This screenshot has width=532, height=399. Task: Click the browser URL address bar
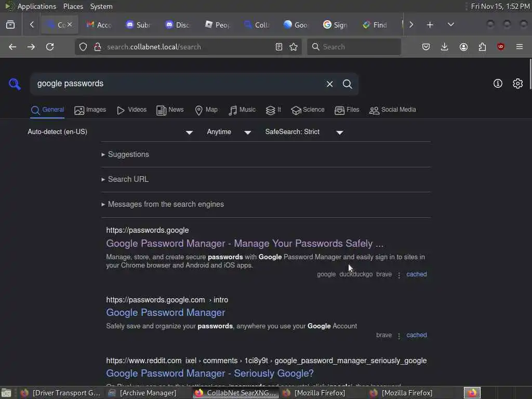(188, 47)
